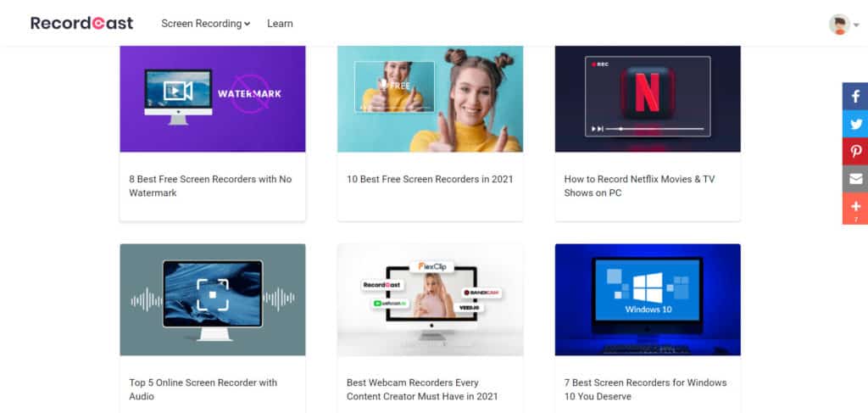Click the purple Watermark article thumbnail

tap(213, 98)
